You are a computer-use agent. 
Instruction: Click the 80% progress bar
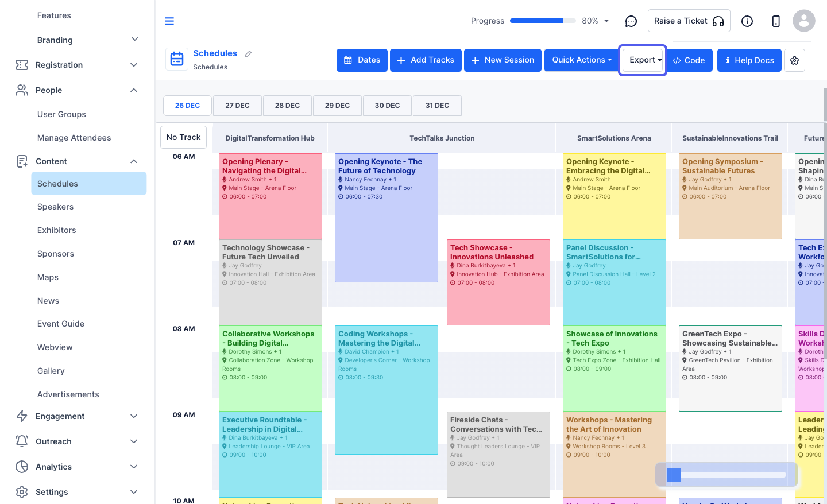[x=543, y=21]
